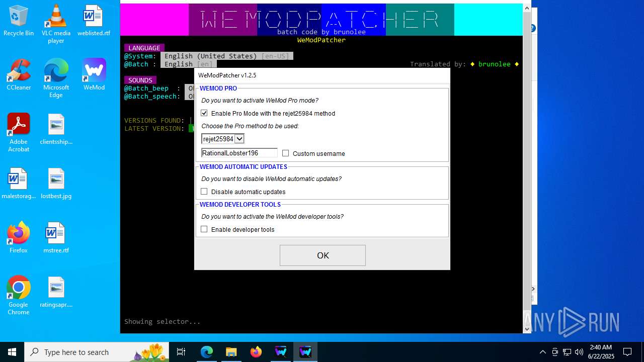
Task: Open Microsoft Edge desktop shortcut
Action: coord(56,78)
